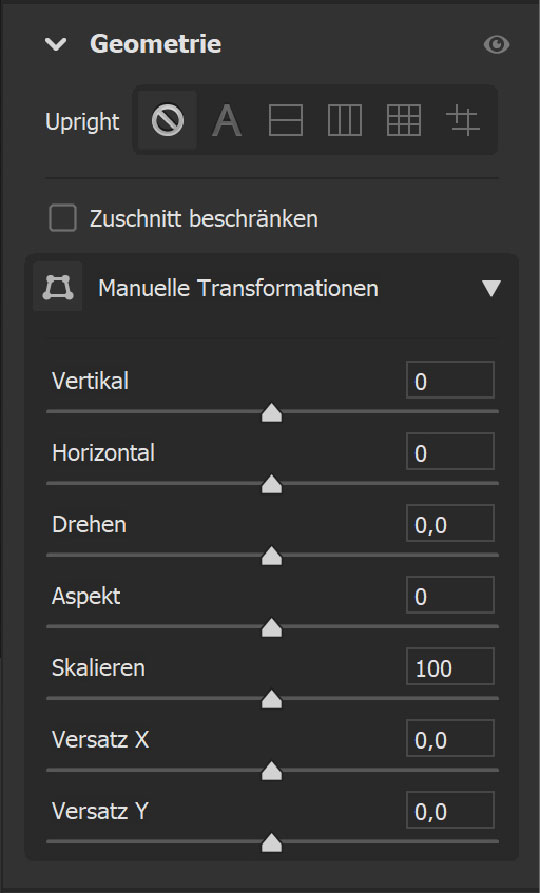Click the Geometrie panel title

click(x=156, y=44)
